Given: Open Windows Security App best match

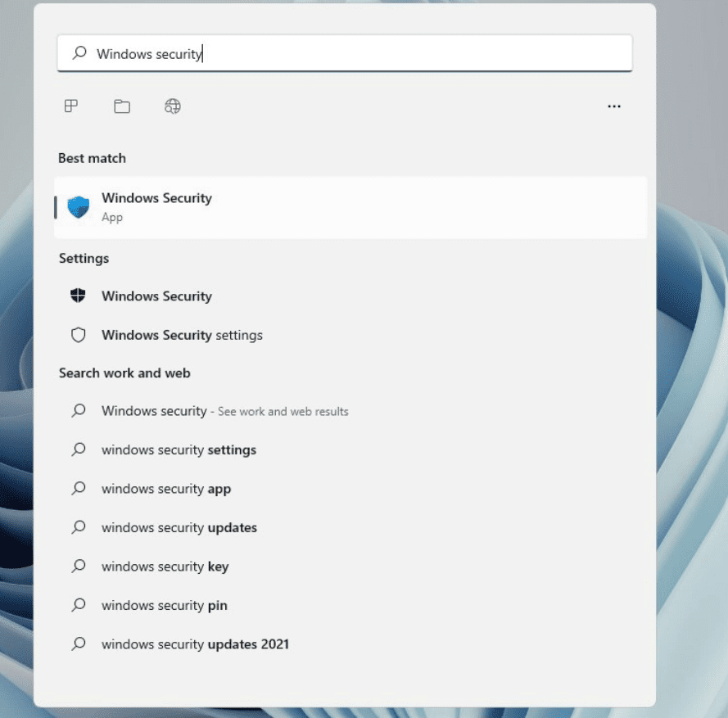Looking at the screenshot, I should point(350,207).
